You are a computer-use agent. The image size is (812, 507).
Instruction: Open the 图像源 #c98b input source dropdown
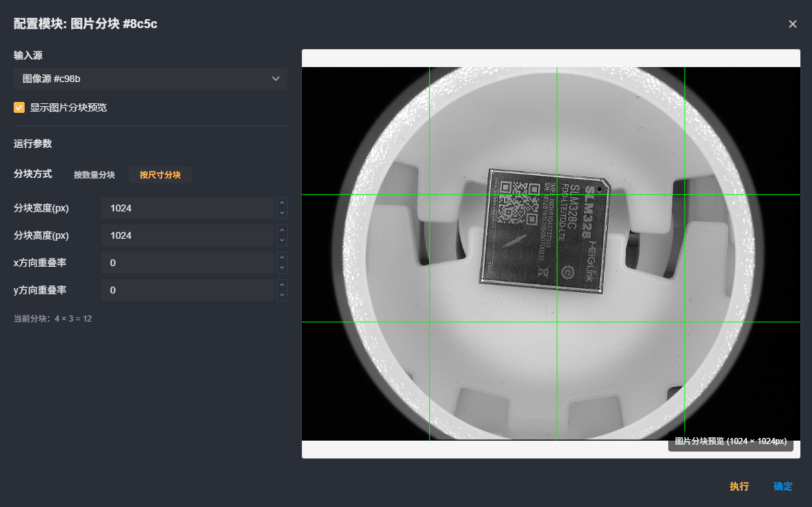[150, 79]
